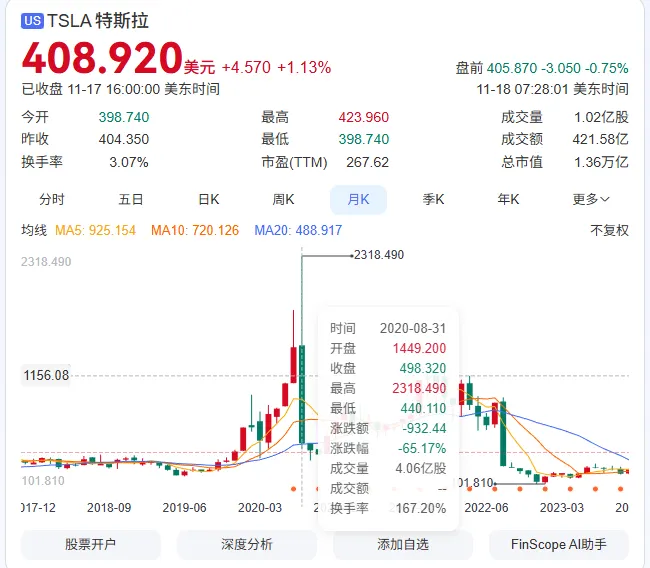Click the US market badge icon
The width and height of the screenshot is (650, 568).
32,21
